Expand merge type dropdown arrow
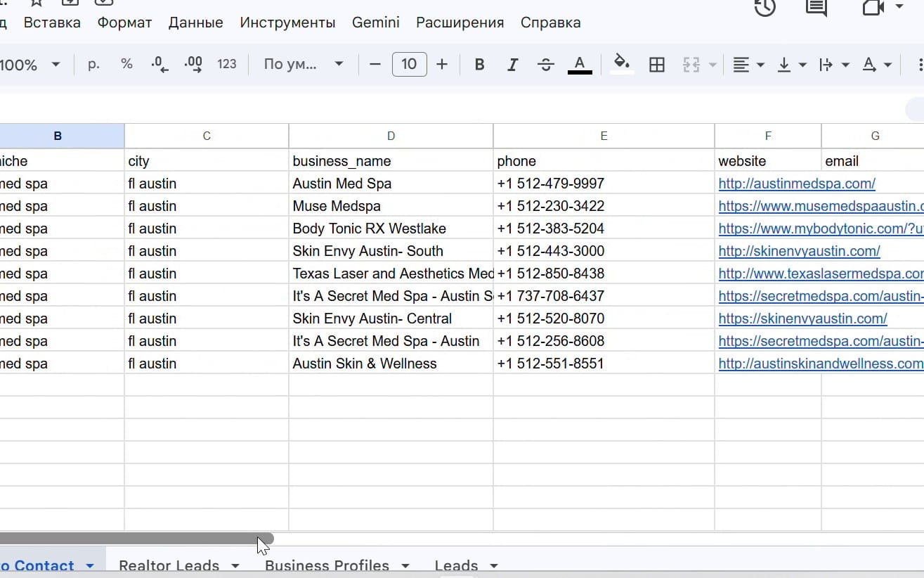This screenshot has height=578, width=924. coord(712,65)
